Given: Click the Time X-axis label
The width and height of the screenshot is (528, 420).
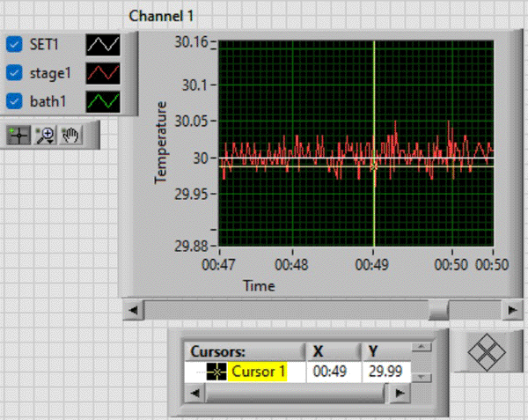Looking at the screenshot, I should point(260,286).
